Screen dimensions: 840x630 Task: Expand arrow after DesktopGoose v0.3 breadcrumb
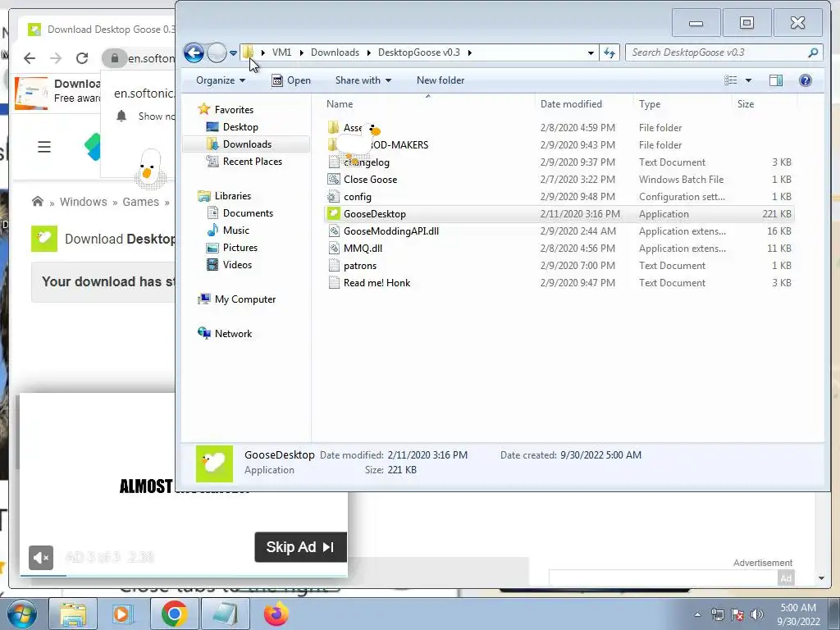pyautogui.click(x=470, y=52)
